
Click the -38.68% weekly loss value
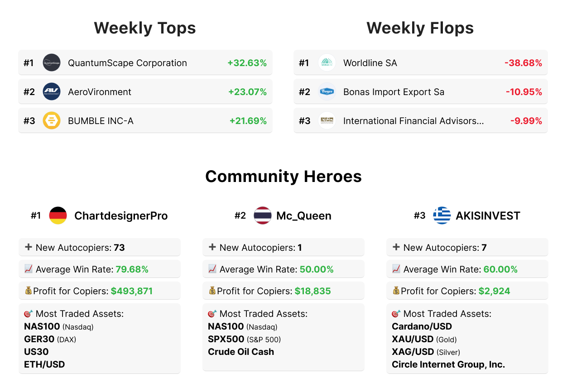[x=523, y=63]
